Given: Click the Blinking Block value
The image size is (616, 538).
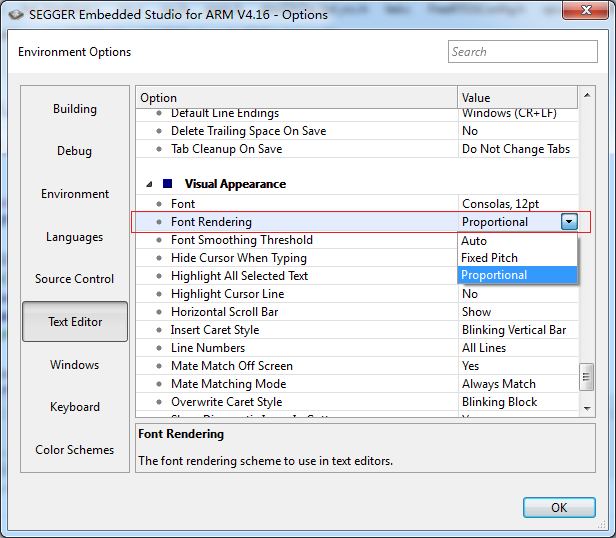Looking at the screenshot, I should tap(499, 402).
